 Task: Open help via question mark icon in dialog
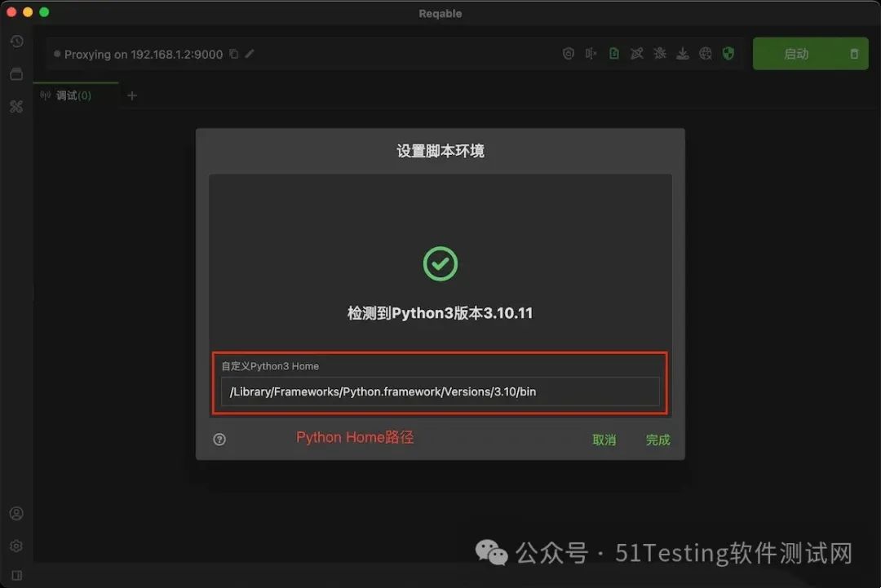pyautogui.click(x=219, y=439)
